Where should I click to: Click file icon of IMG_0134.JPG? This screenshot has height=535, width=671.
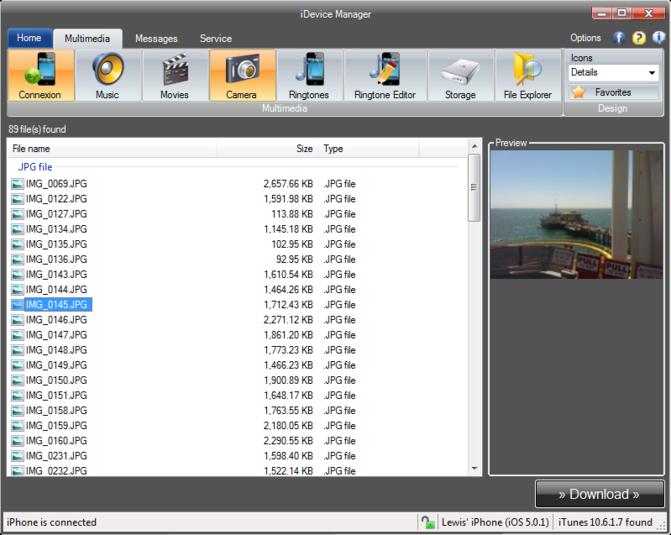coord(18,229)
